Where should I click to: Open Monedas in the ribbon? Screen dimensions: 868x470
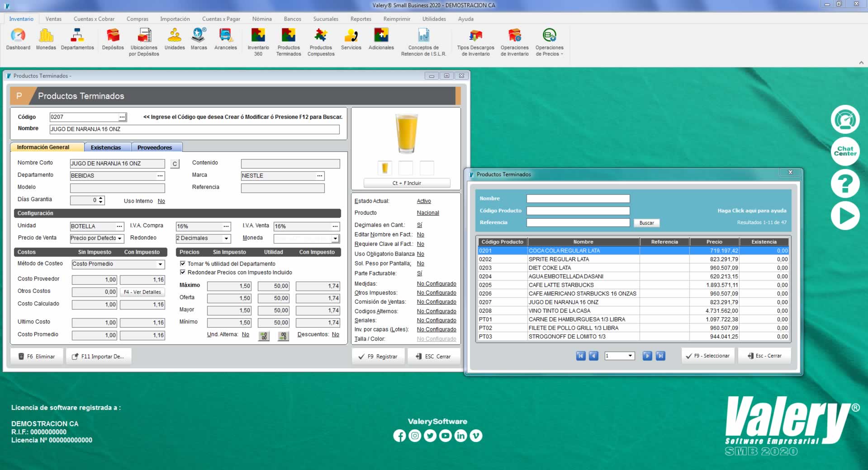pos(46,39)
